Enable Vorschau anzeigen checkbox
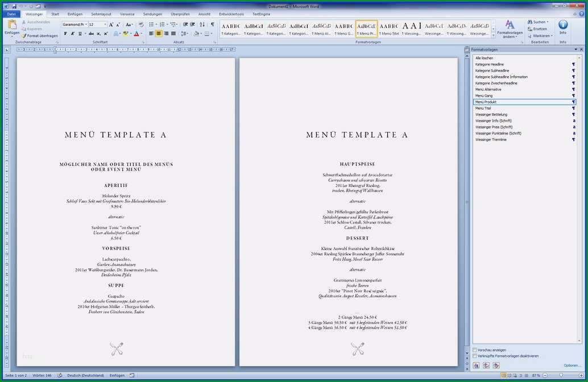This screenshot has width=588, height=382. [475, 350]
